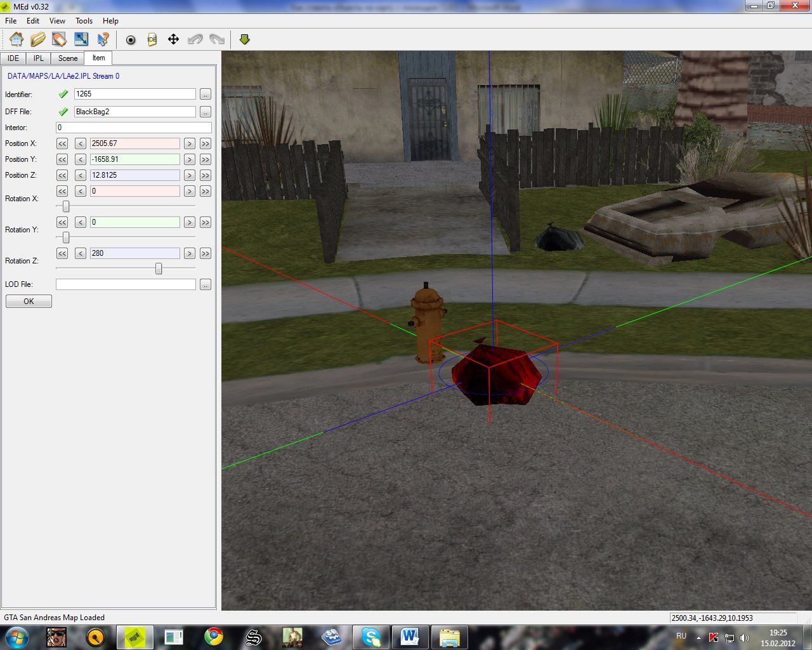Open Skype from the taskbar
The image size is (812, 650).
pyautogui.click(x=370, y=637)
